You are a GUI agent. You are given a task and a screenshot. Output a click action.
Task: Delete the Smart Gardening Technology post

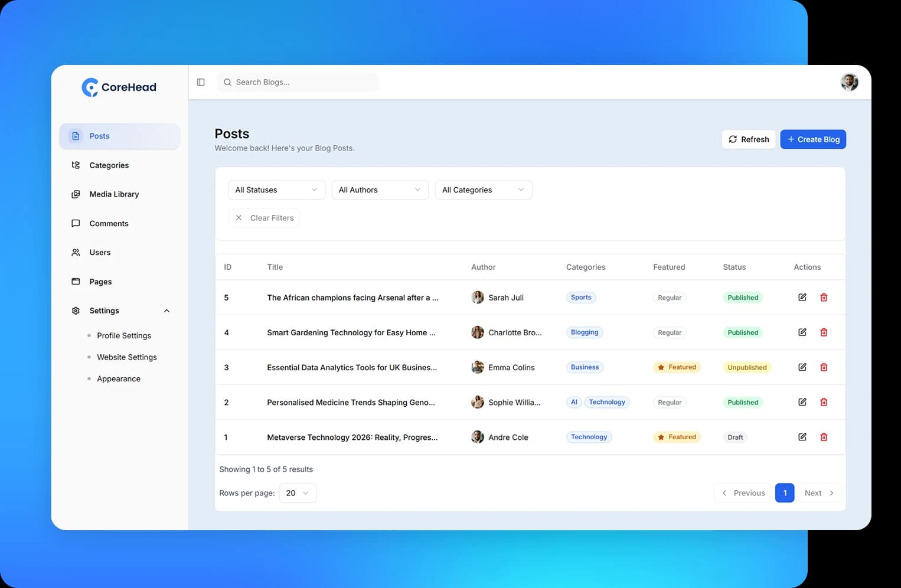coord(824,332)
